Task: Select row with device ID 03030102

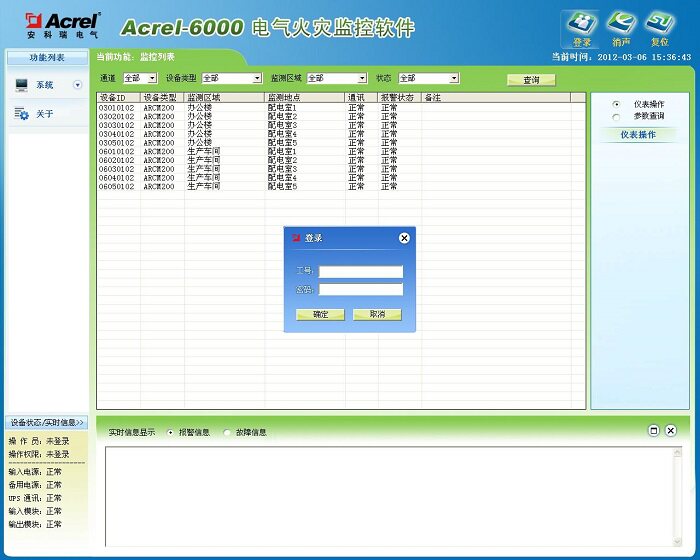Action: (x=342, y=125)
